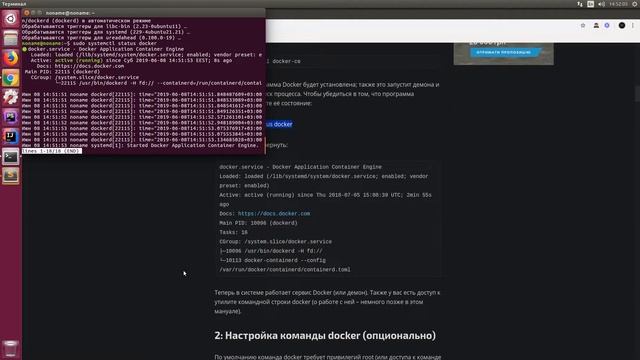Bookmark this page with the star icon
The image size is (640, 360).
tap(583, 25)
